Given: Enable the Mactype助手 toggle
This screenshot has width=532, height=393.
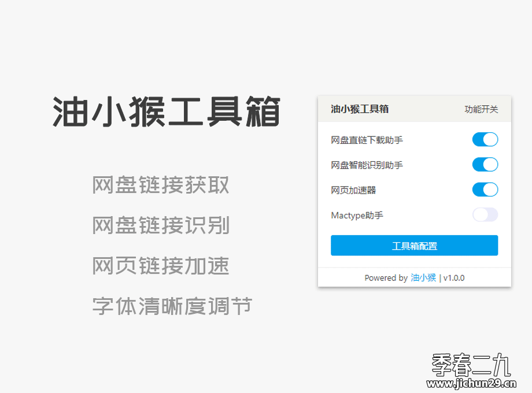Looking at the screenshot, I should pos(485,214).
